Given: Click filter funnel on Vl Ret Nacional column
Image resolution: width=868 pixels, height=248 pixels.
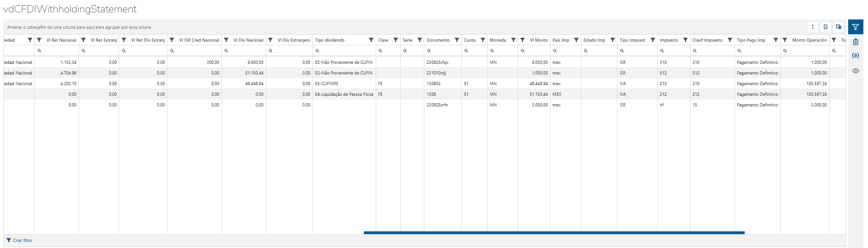Looking at the screenshot, I should tap(39, 40).
